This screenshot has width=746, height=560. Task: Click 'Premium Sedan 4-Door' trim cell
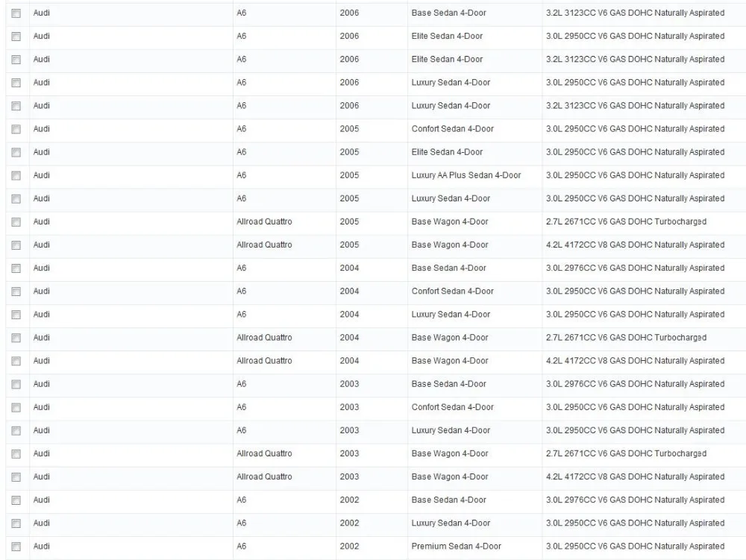(457, 547)
